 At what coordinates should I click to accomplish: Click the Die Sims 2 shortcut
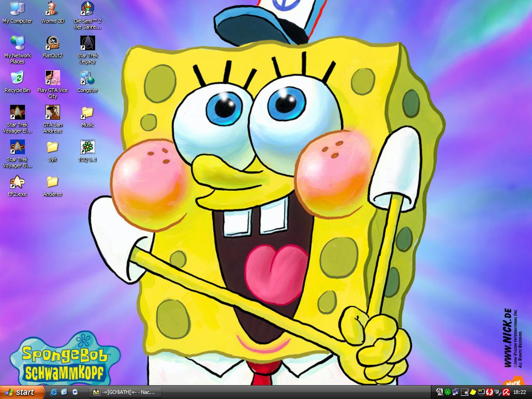87,8
